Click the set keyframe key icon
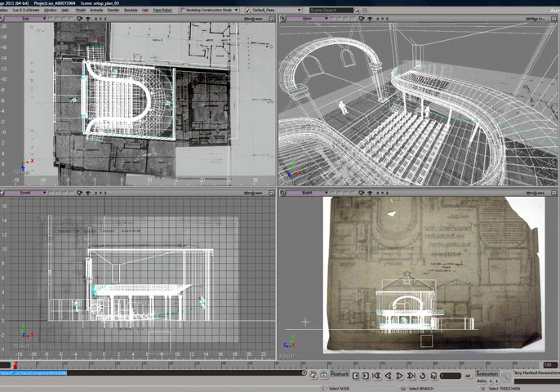 [505, 377]
